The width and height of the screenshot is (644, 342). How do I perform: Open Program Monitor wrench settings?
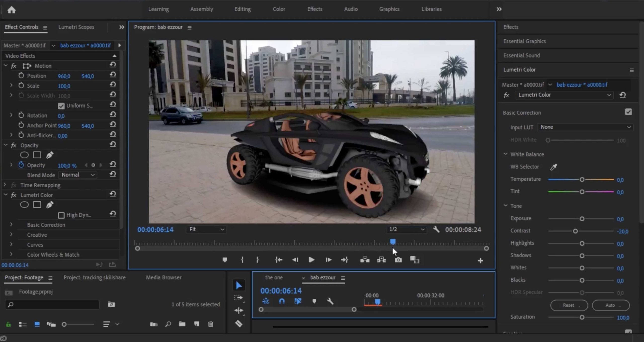436,229
